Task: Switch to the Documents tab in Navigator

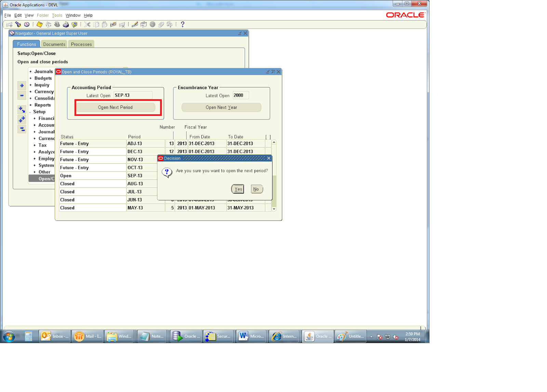Action: [54, 44]
